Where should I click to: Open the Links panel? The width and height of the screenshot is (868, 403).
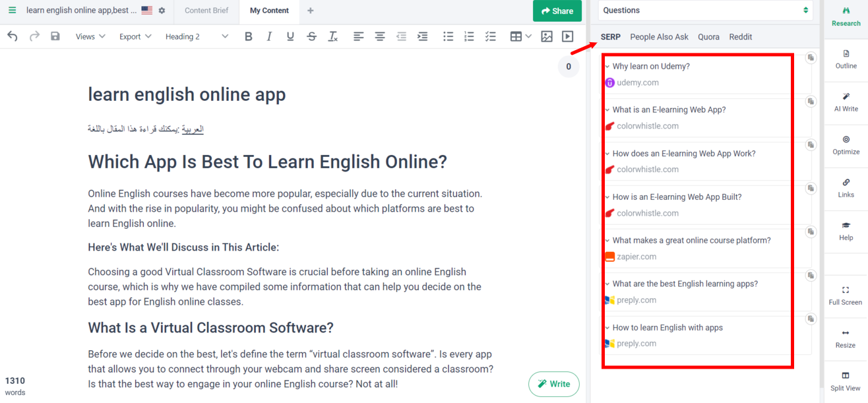point(845,189)
